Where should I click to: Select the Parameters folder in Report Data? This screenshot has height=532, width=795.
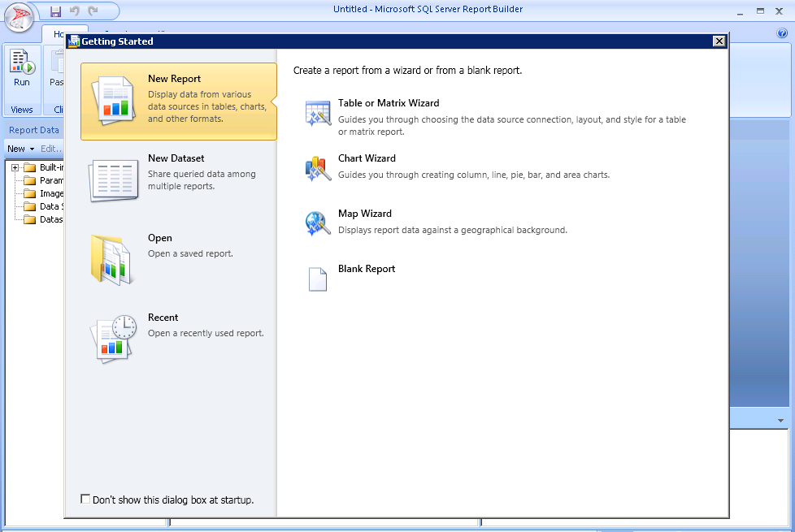[44, 180]
